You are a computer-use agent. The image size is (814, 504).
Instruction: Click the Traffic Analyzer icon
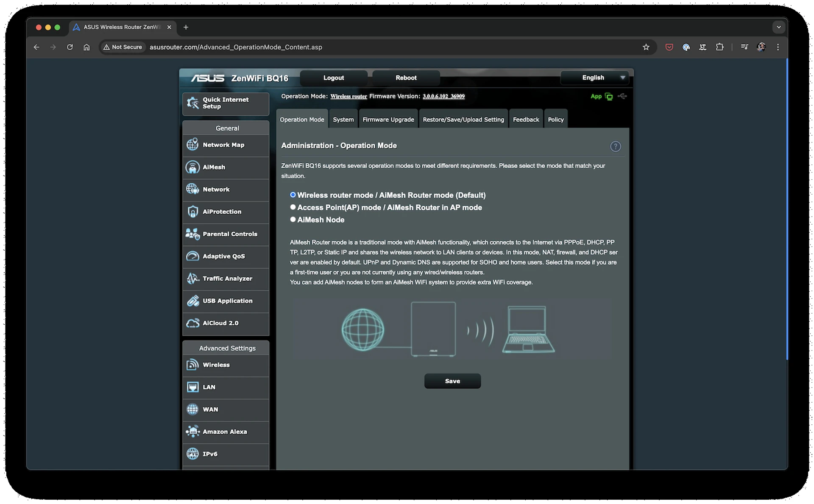coord(192,278)
